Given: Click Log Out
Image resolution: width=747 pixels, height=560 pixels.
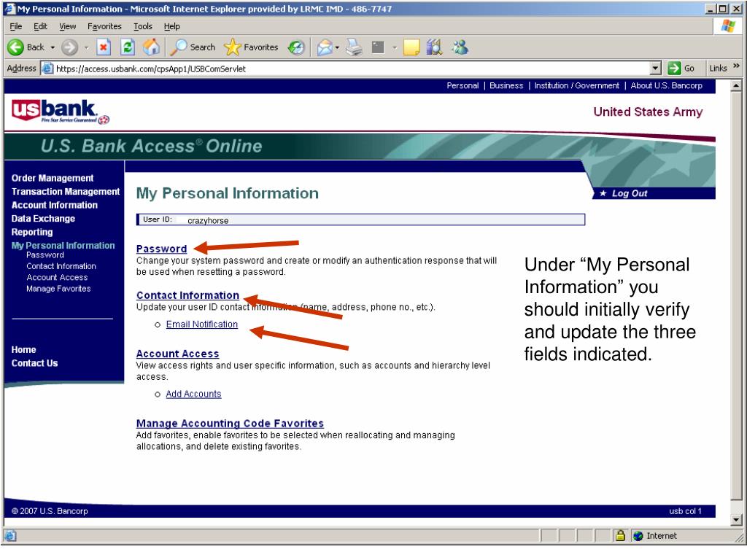Looking at the screenshot, I should [630, 193].
